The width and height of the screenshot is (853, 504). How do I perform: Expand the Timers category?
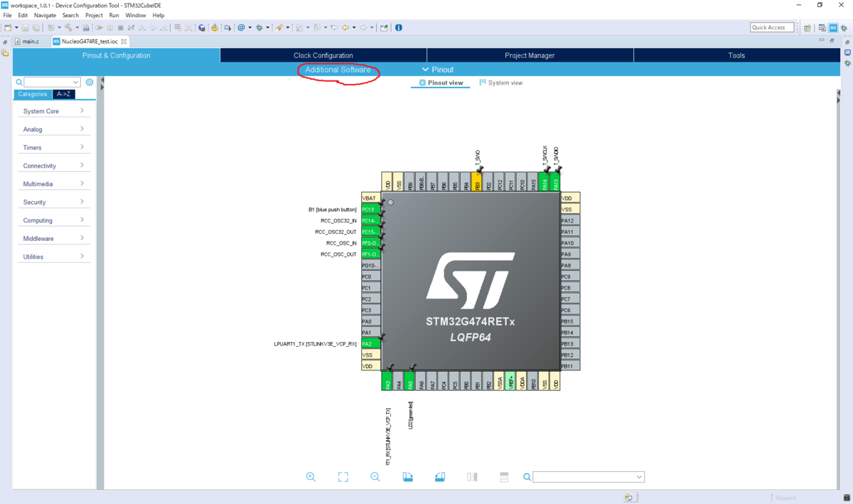click(53, 147)
